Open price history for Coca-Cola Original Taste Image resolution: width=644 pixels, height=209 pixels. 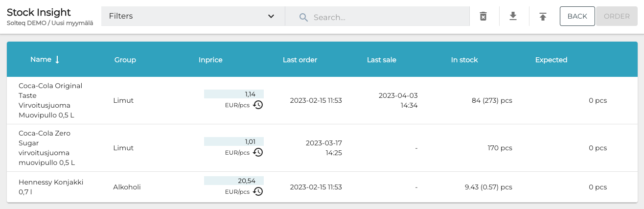coord(258,105)
